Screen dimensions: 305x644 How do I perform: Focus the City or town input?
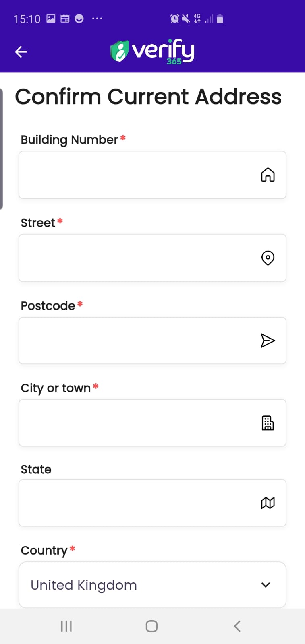tap(137, 423)
